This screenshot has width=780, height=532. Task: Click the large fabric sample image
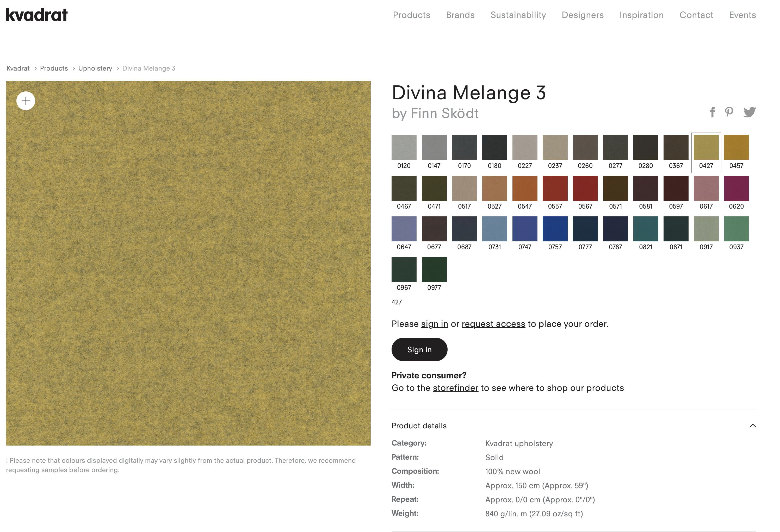coord(188,263)
